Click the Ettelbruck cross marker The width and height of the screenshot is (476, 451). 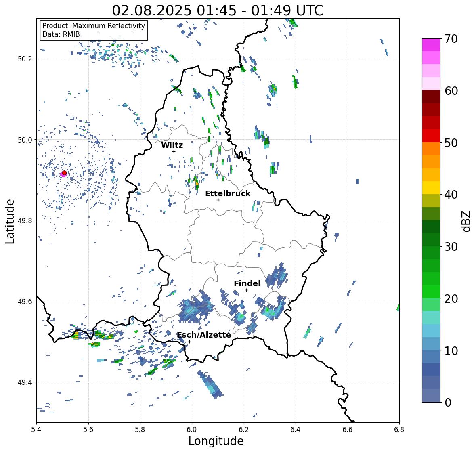(x=218, y=200)
